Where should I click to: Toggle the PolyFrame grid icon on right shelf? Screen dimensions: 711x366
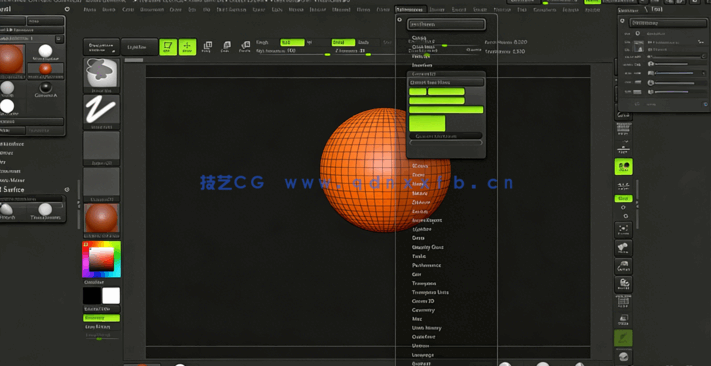623,302
